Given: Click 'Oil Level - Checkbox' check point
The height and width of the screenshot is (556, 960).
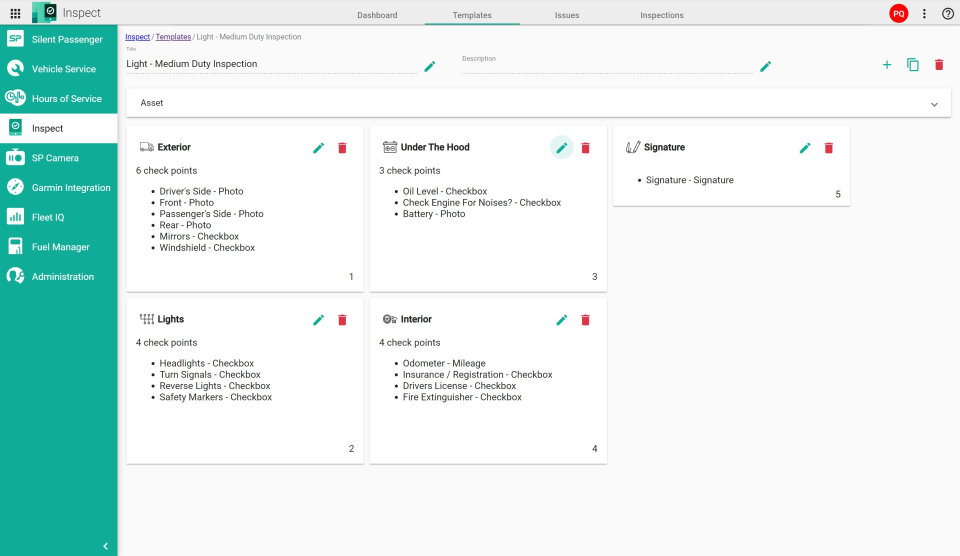Looking at the screenshot, I should click(x=445, y=191).
